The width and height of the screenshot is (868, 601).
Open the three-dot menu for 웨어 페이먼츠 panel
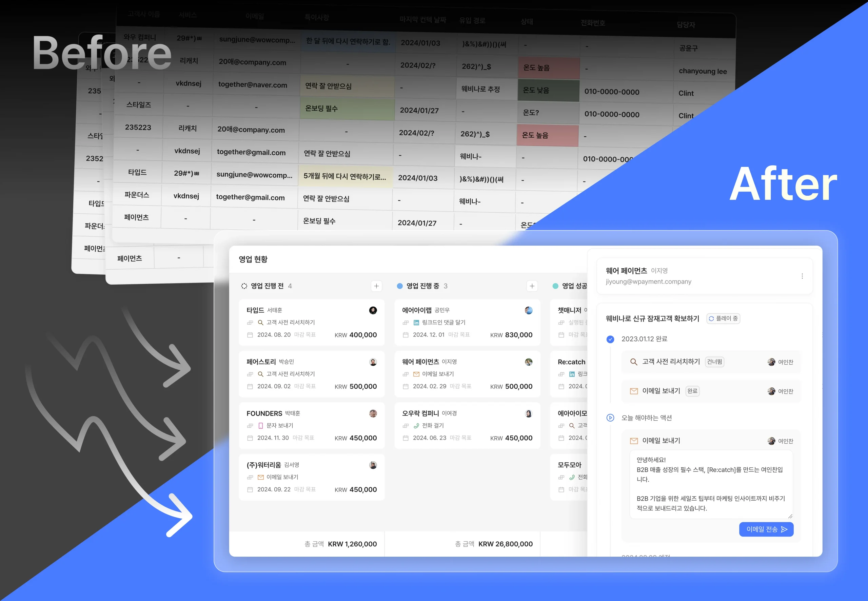[802, 276]
